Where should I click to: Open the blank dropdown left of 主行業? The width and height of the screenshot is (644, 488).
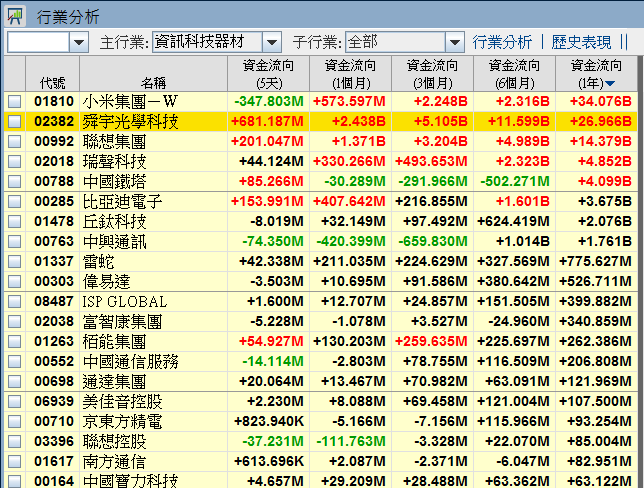(79, 42)
